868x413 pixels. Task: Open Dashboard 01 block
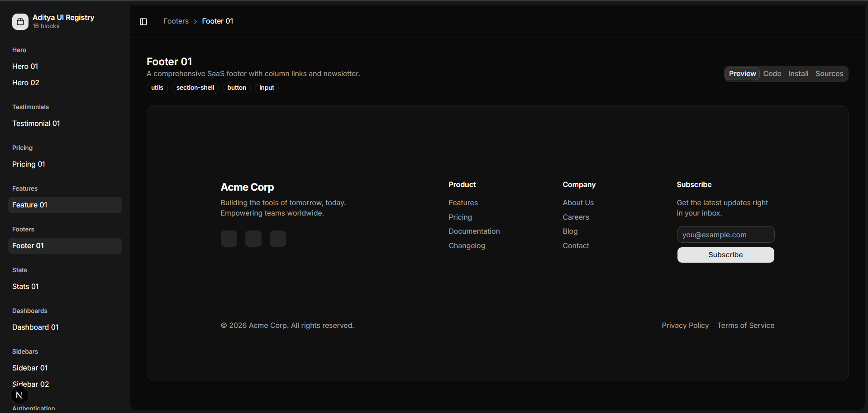[65, 327]
